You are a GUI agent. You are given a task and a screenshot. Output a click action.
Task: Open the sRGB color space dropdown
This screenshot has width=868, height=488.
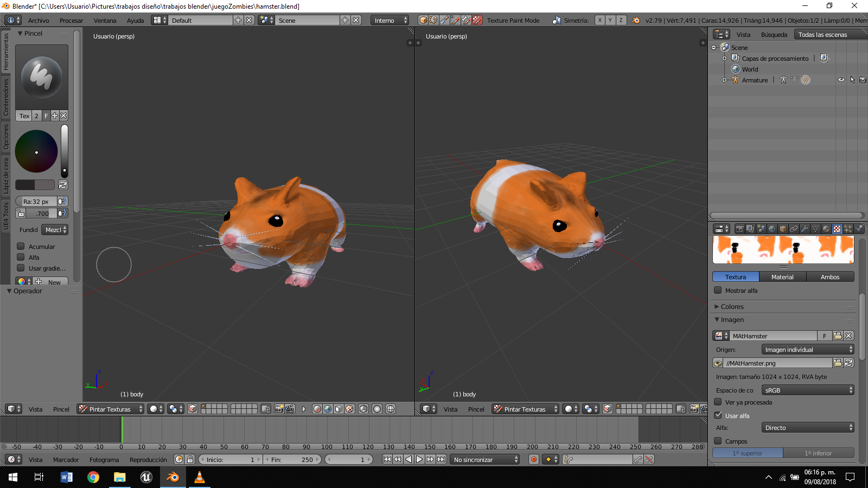(x=808, y=390)
